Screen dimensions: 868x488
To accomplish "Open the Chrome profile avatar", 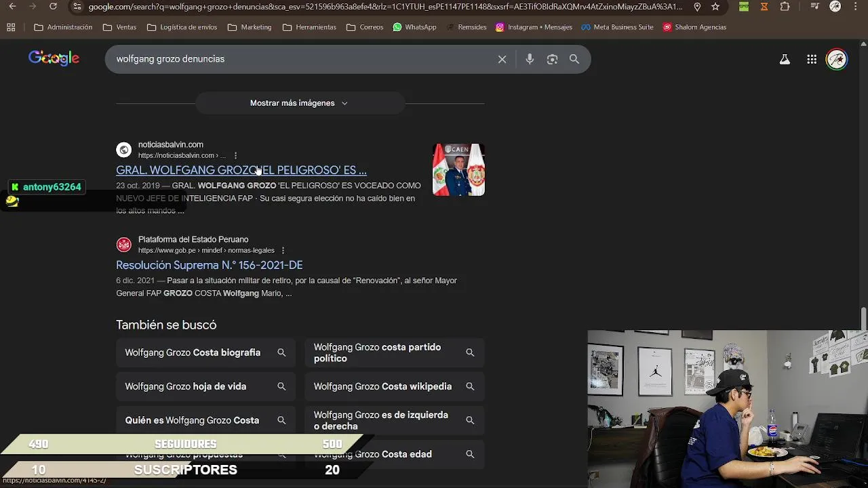I will click(x=835, y=7).
